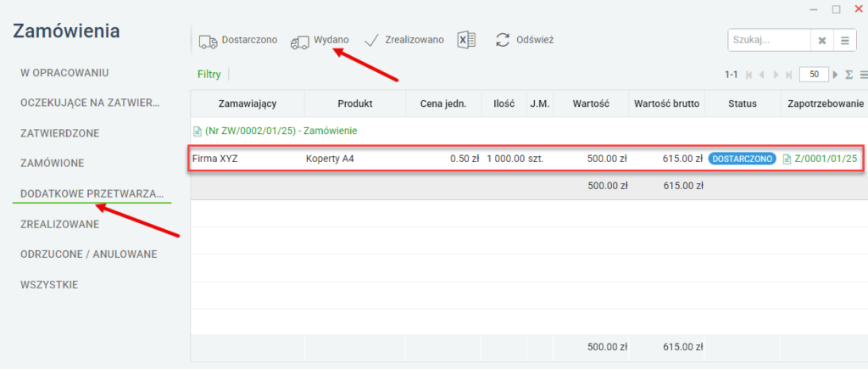Go to the previous page of results
868x369 pixels.
pyautogui.click(x=762, y=75)
